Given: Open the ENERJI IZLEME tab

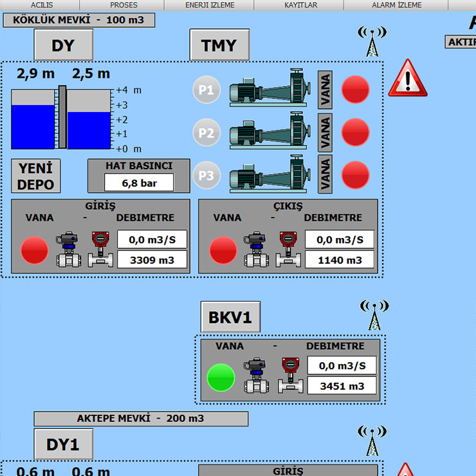Looking at the screenshot, I should [210, 5].
